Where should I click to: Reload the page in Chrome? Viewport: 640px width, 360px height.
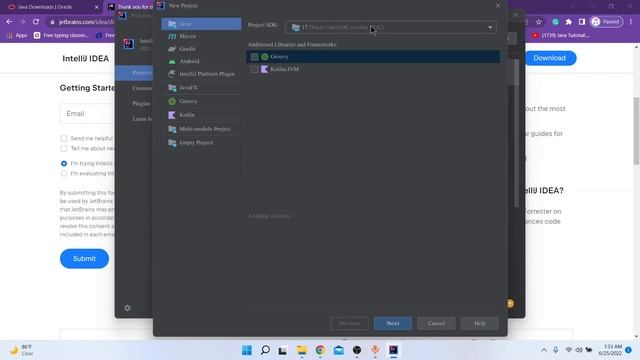[x=36, y=22]
